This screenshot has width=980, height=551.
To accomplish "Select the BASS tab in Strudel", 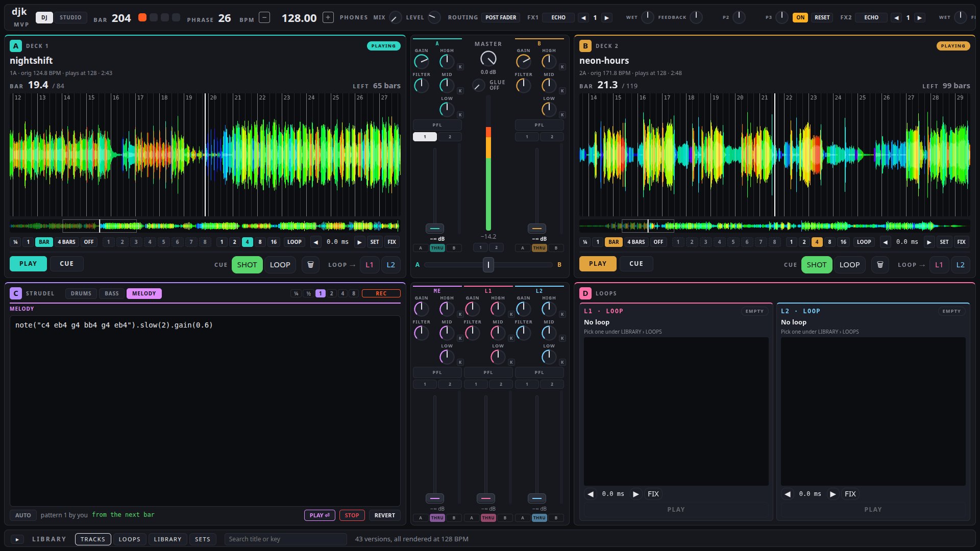I will pyautogui.click(x=112, y=293).
